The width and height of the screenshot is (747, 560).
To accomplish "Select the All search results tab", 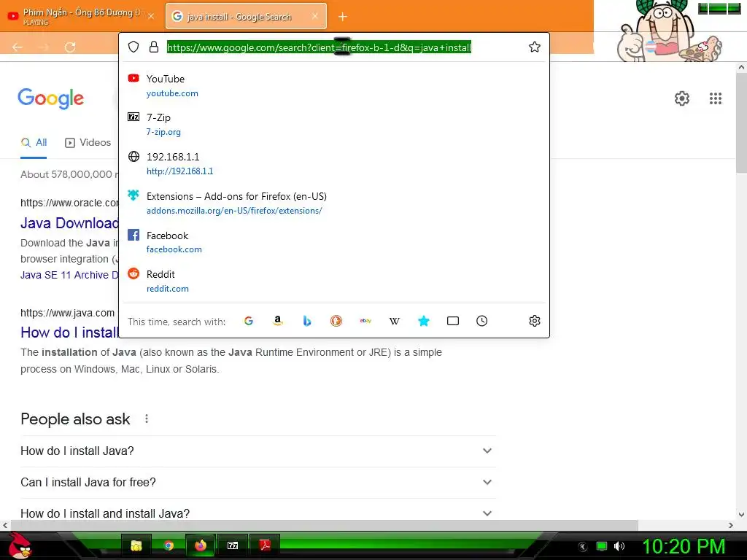I will pyautogui.click(x=34, y=143).
